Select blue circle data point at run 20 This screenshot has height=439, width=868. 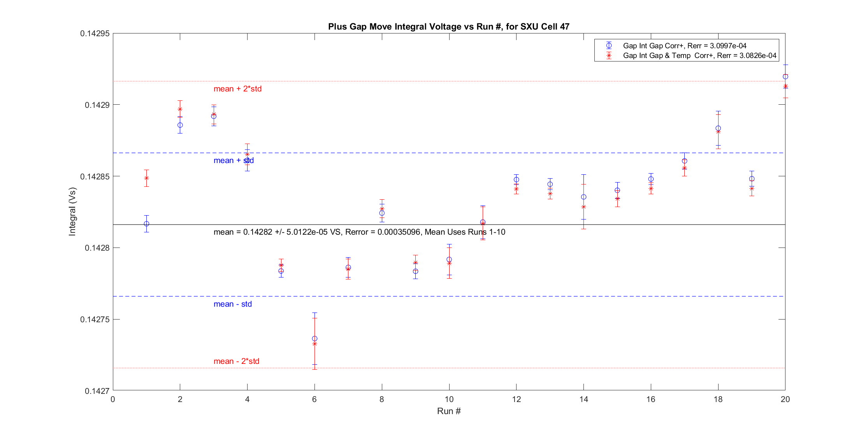[785, 77]
